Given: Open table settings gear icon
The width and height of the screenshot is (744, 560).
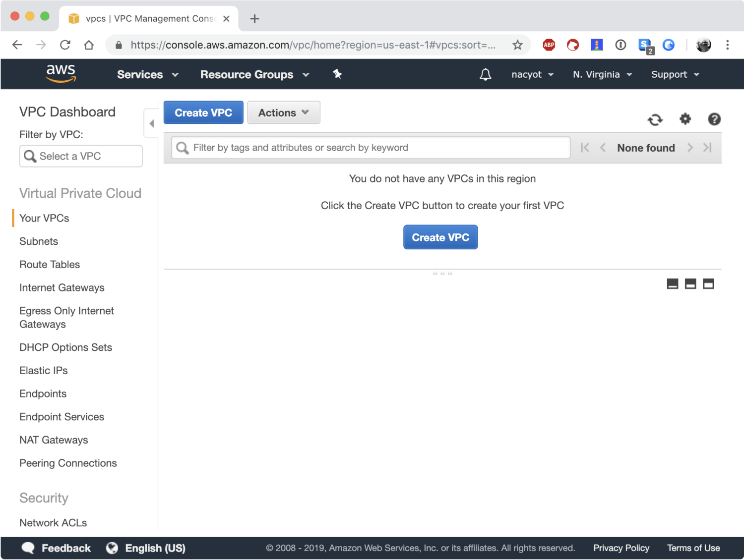Looking at the screenshot, I should click(x=685, y=119).
